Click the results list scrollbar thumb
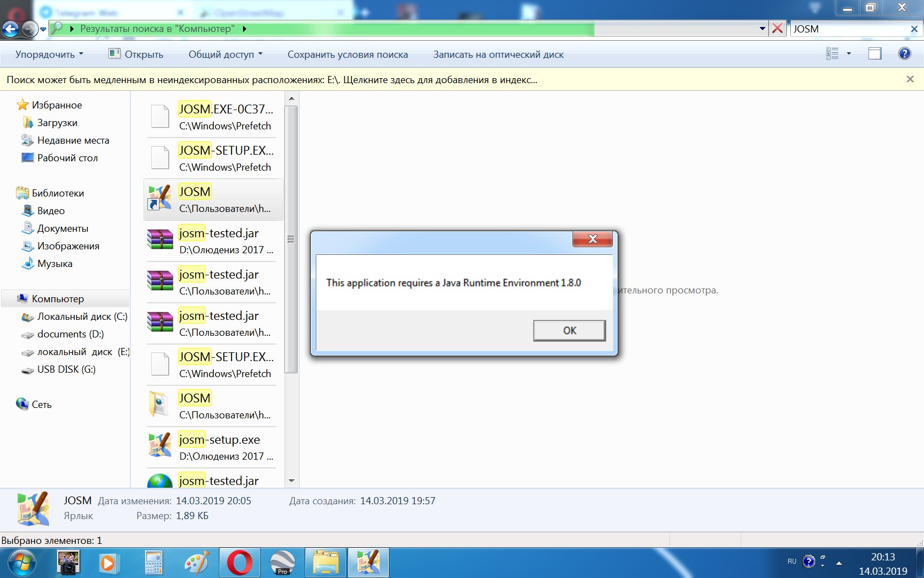 pos(291,239)
